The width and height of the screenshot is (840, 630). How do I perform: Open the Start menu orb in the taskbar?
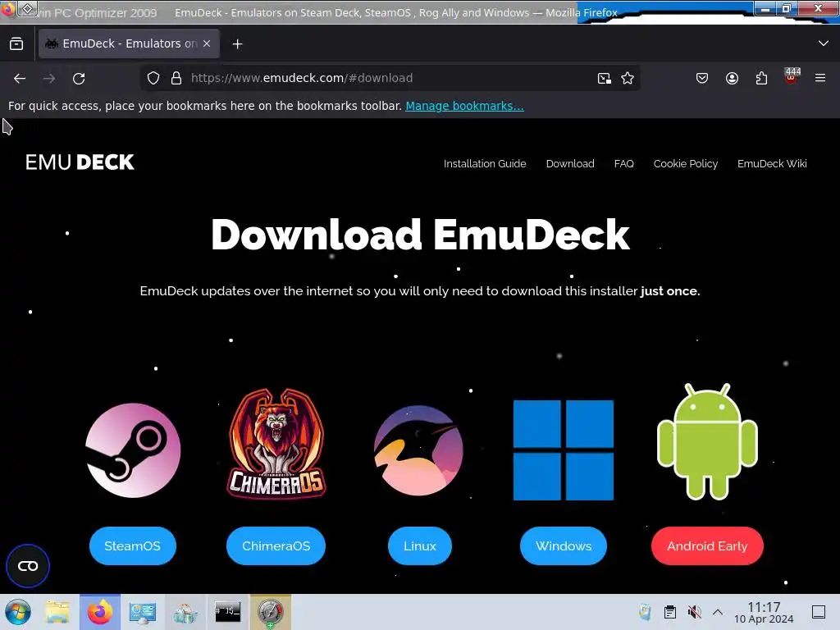[18, 612]
